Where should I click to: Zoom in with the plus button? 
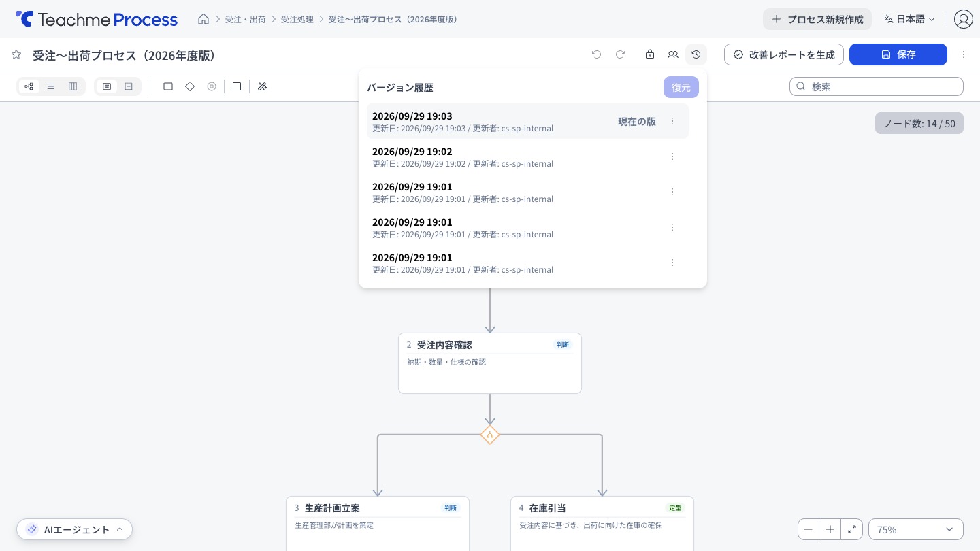point(830,529)
